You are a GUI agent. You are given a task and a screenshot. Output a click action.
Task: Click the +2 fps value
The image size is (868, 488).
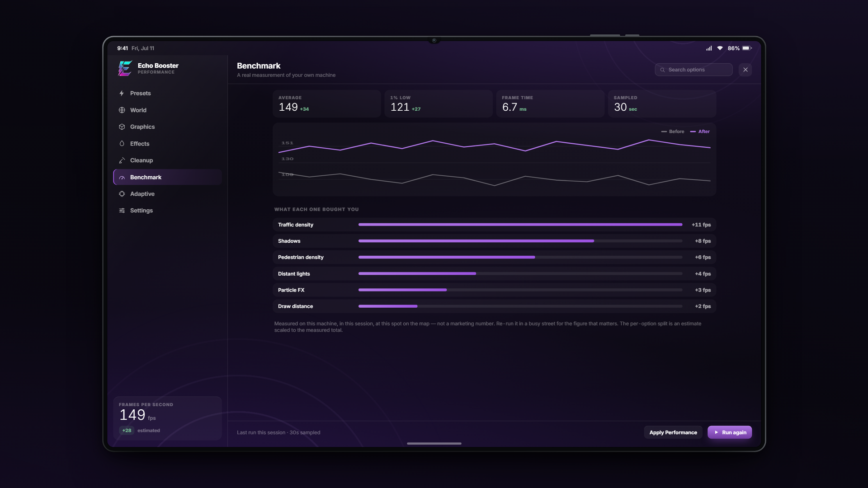point(703,306)
